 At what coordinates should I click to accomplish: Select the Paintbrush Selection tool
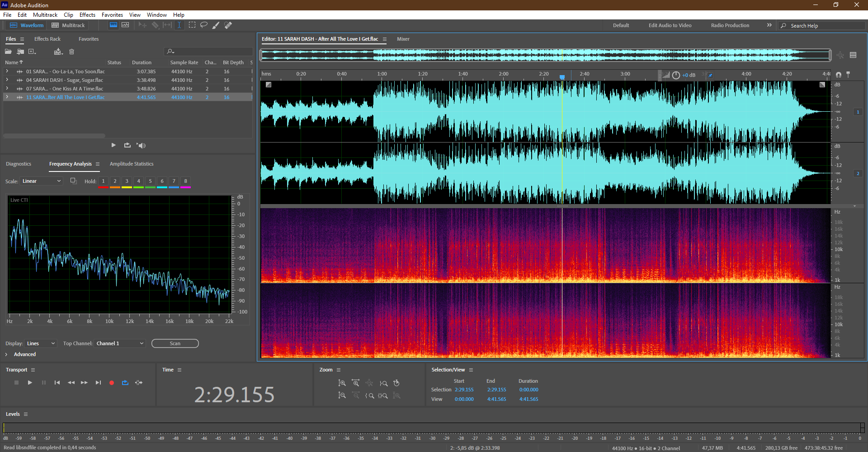(x=216, y=25)
